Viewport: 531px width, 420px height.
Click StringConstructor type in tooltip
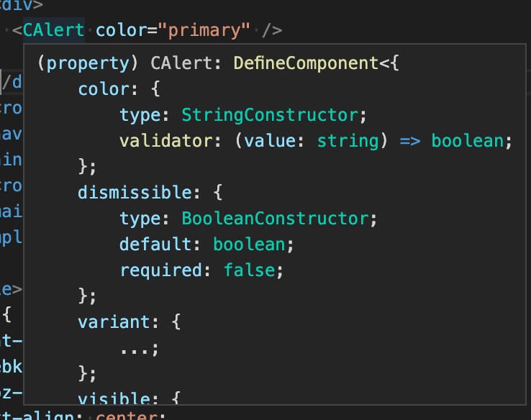point(270,115)
